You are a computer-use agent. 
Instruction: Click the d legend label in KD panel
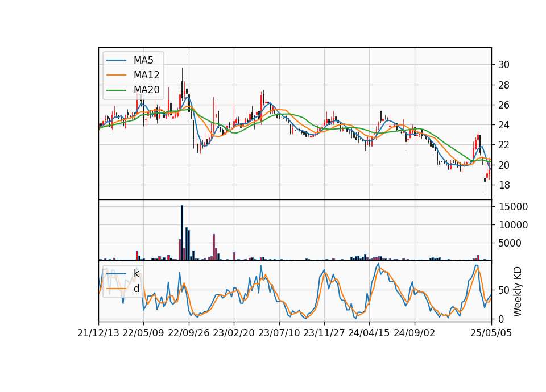(136, 289)
